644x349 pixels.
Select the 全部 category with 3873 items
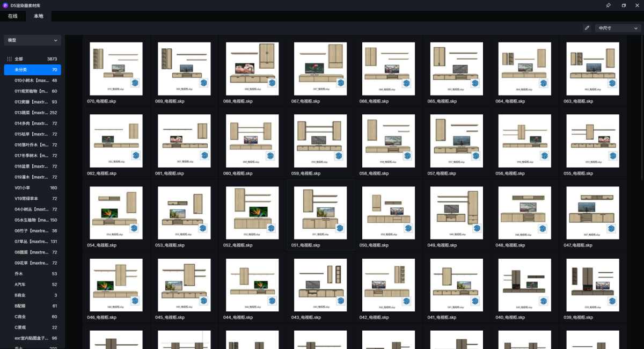(32, 59)
